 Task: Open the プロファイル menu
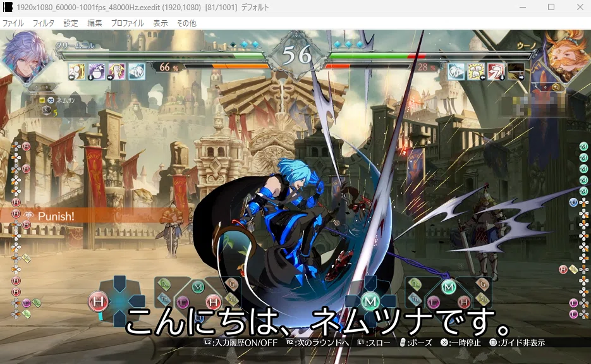click(128, 23)
